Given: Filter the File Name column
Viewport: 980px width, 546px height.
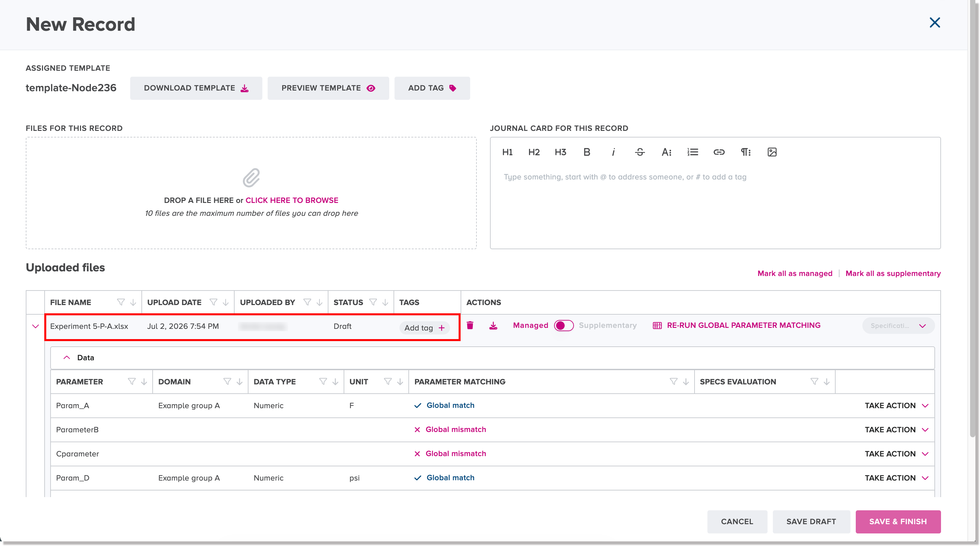Looking at the screenshot, I should (x=121, y=302).
